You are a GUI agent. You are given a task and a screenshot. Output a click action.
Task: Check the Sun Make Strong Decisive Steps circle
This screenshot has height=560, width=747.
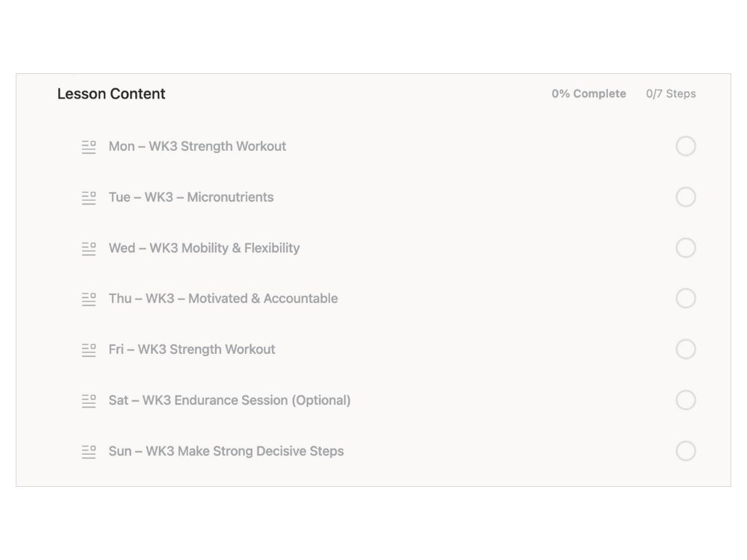click(686, 451)
